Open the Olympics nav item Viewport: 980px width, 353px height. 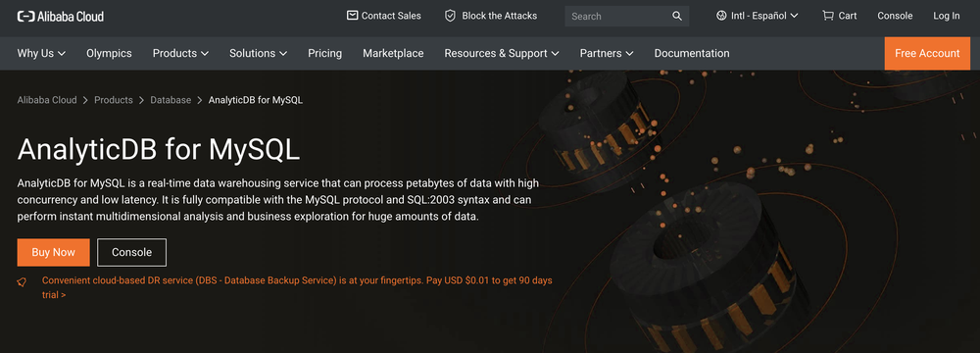point(110,53)
